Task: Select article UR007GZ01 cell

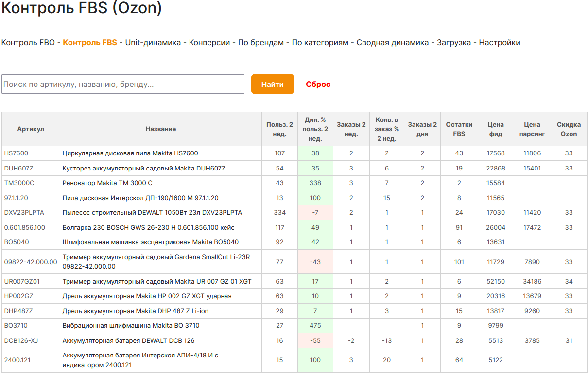Action: pos(31,282)
